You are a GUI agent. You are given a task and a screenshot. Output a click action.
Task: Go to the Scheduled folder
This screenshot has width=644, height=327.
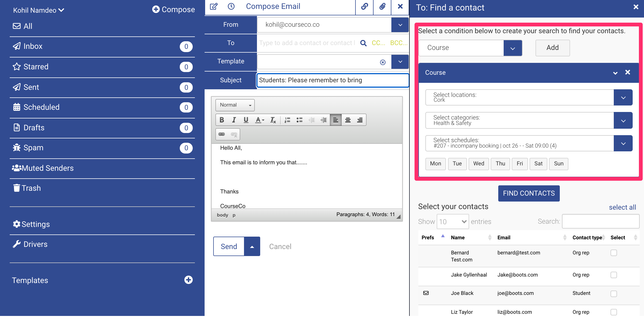pos(41,107)
